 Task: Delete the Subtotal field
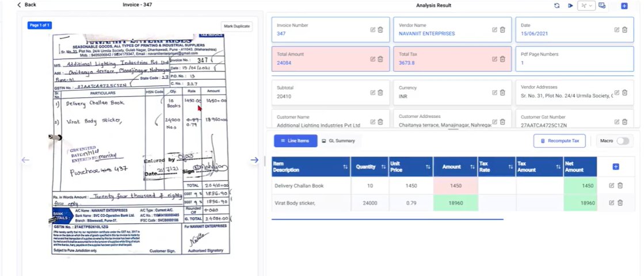(381, 93)
